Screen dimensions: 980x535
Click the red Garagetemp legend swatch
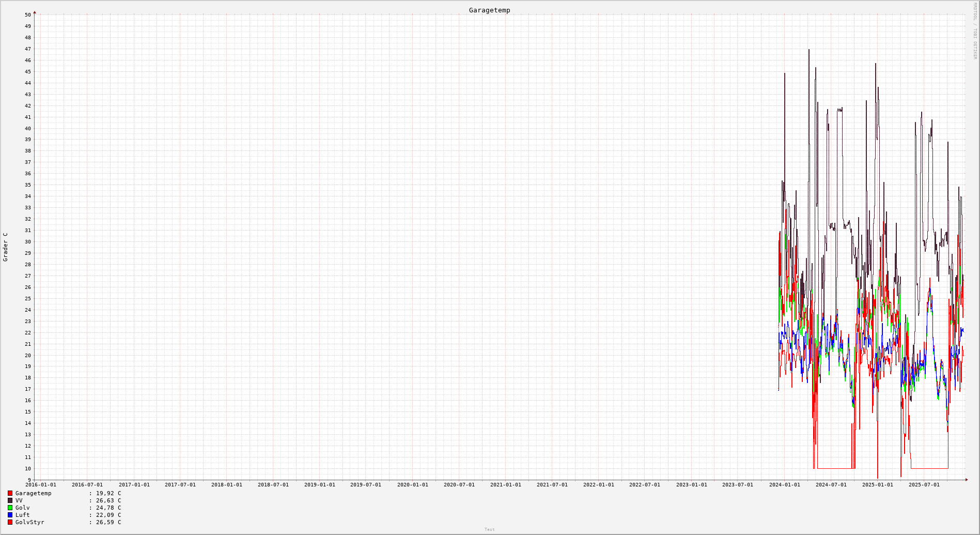click(x=10, y=494)
